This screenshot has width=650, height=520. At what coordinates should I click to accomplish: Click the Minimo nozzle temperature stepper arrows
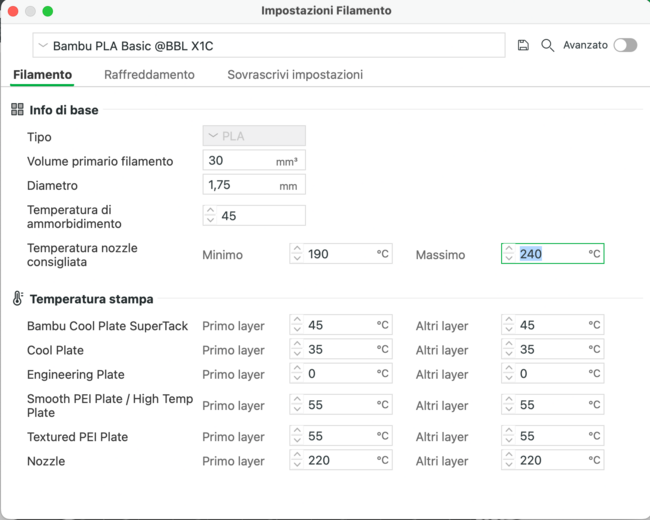click(297, 254)
